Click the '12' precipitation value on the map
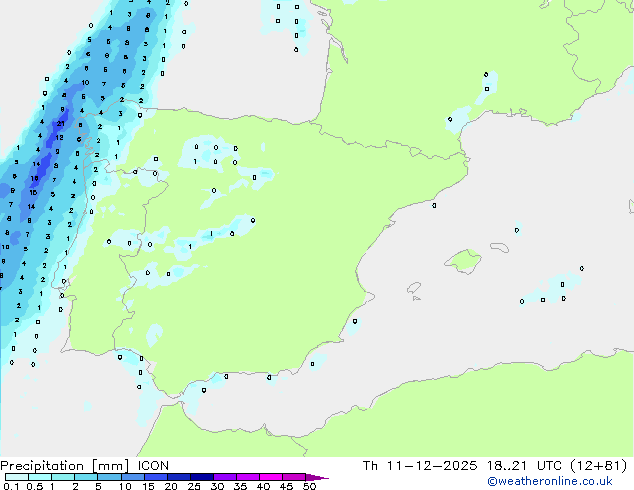The height and width of the screenshot is (490, 634). [x=59, y=137]
